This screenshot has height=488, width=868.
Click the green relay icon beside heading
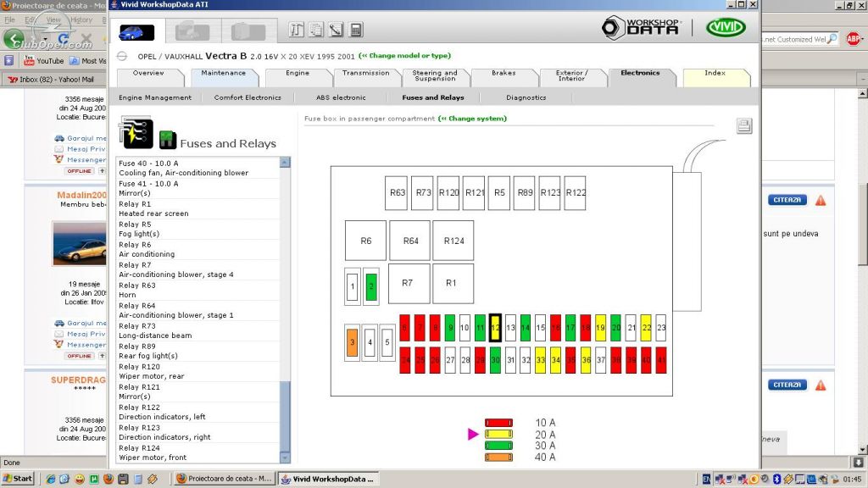(167, 140)
